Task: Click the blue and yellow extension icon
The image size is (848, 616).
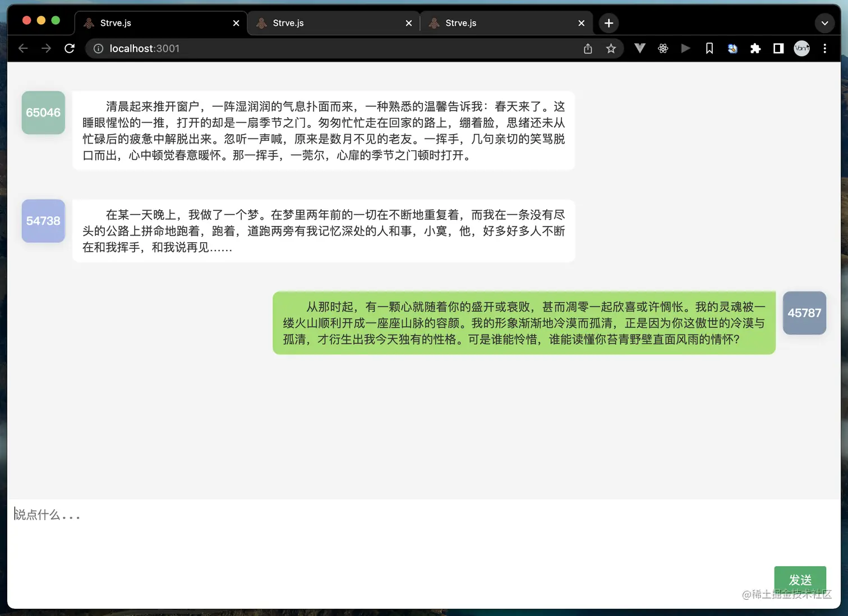Action: 732,49
